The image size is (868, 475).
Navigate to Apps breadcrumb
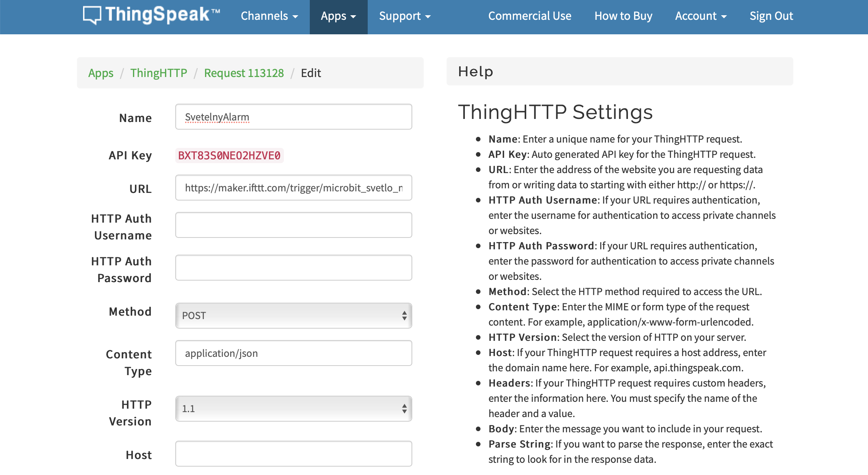click(x=101, y=73)
